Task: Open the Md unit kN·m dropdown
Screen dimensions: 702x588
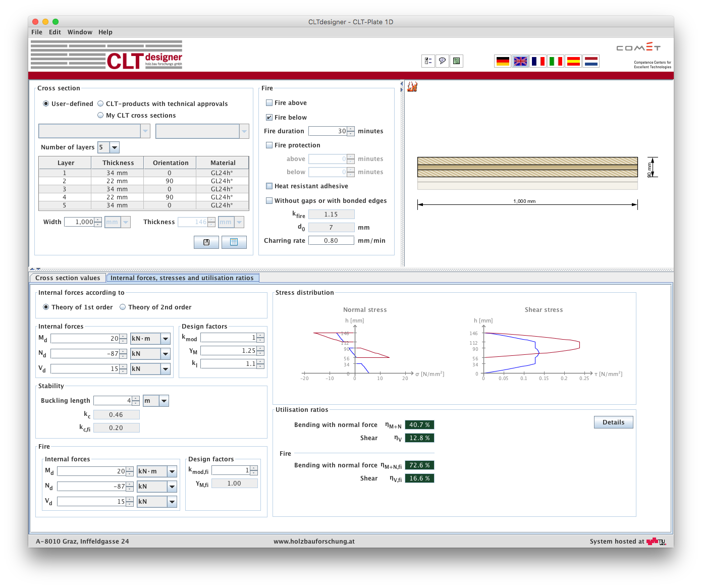Action: 166,339
